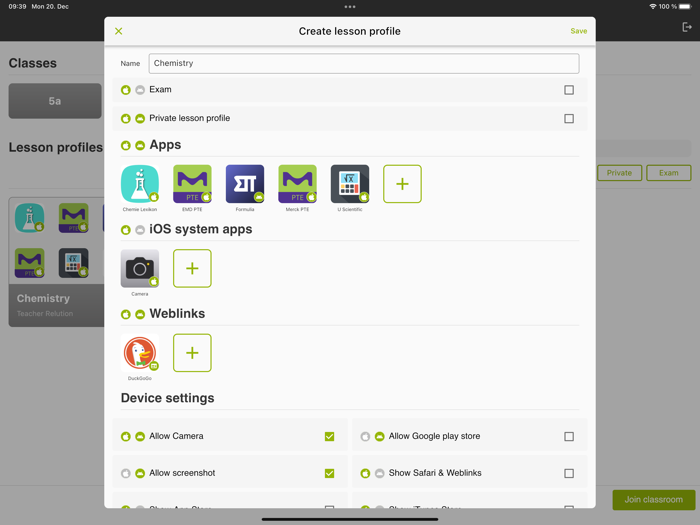The height and width of the screenshot is (525, 700).
Task: Click the Classes heading in background
Action: click(x=33, y=63)
